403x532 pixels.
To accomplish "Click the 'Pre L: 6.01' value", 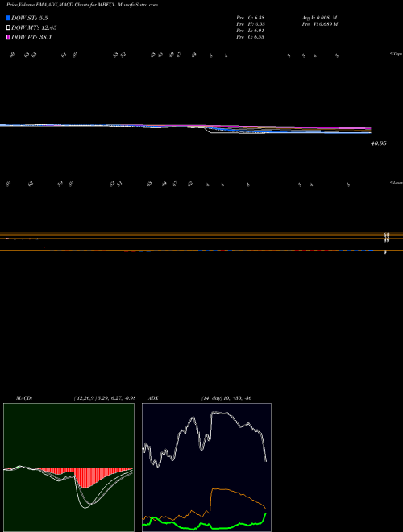I will click(251, 30).
